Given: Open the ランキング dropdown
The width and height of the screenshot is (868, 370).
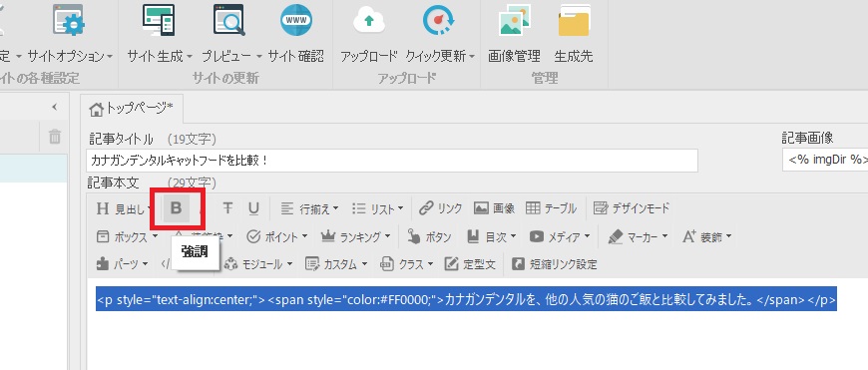Looking at the screenshot, I should [x=356, y=236].
